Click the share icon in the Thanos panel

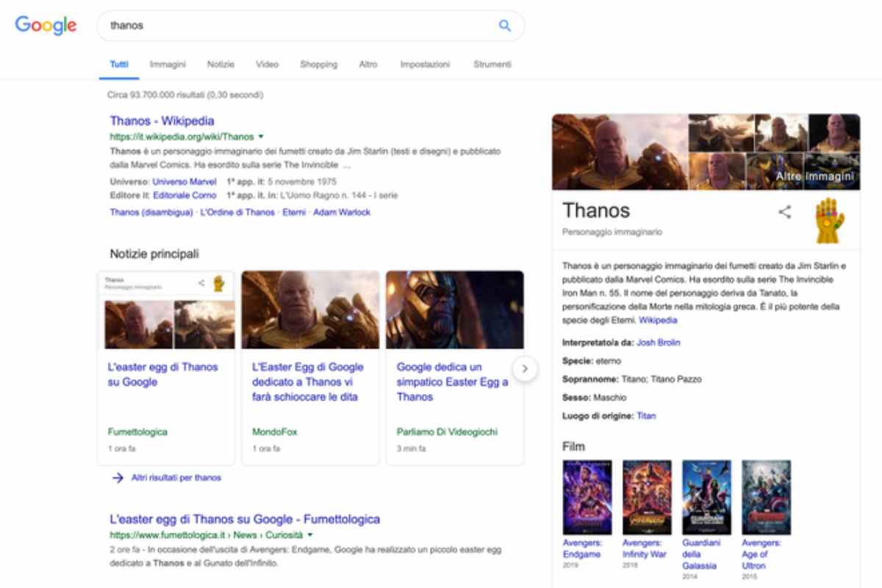[x=785, y=212]
